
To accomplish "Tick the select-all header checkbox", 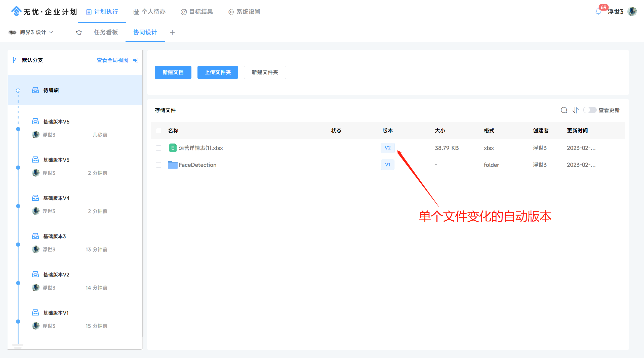I will point(158,131).
